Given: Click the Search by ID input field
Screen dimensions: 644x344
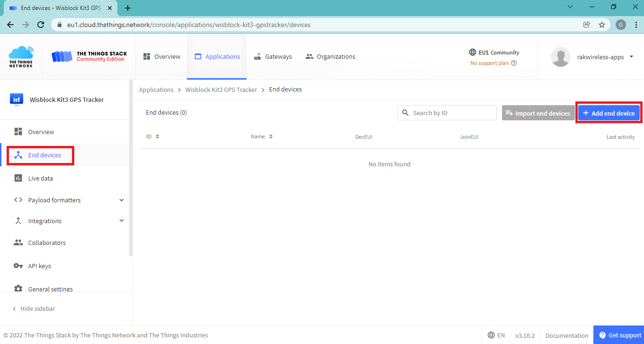Looking at the screenshot, I should click(x=452, y=113).
